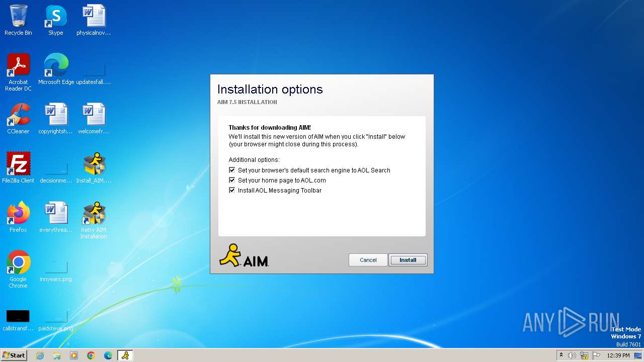This screenshot has width=644, height=362.
Task: Select the Install_AIM installer icon
Action: [x=94, y=168]
